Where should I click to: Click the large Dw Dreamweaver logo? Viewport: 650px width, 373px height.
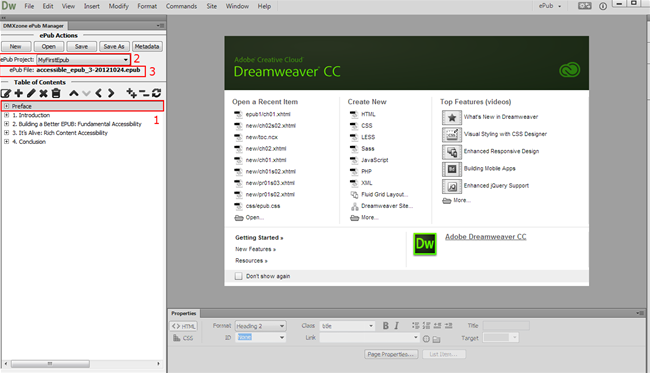pyautogui.click(x=425, y=244)
